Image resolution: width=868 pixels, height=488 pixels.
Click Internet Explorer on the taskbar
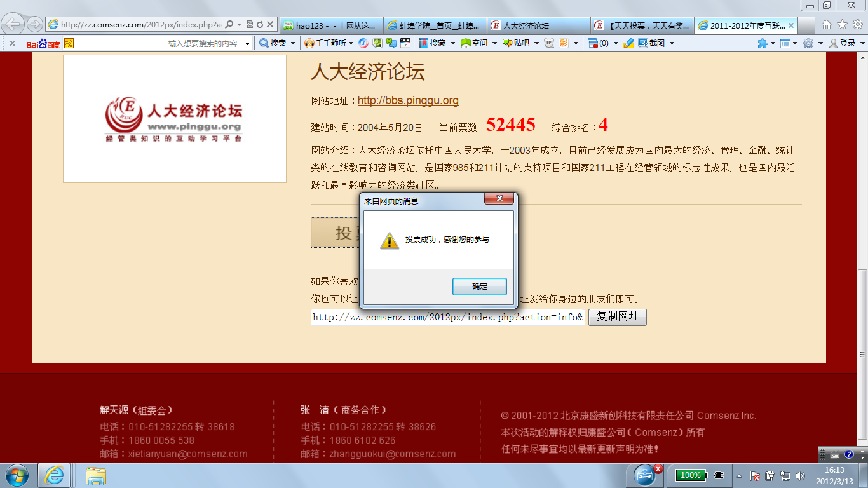tap(55, 475)
